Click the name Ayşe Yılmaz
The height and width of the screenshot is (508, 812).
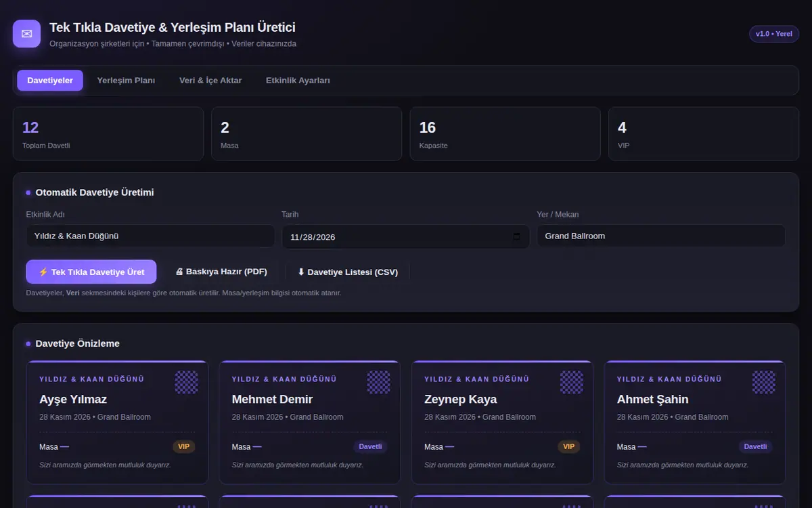(x=73, y=399)
